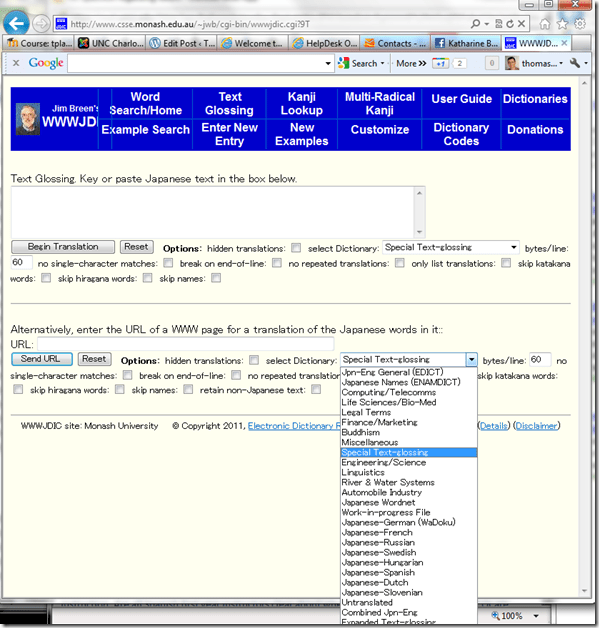599x628 pixels.
Task: Close the Google toolbar with X
Action: [16, 63]
